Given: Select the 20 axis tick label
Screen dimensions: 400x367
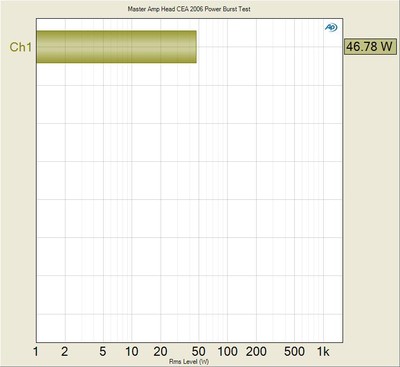Looking at the screenshot, I should click(160, 351).
